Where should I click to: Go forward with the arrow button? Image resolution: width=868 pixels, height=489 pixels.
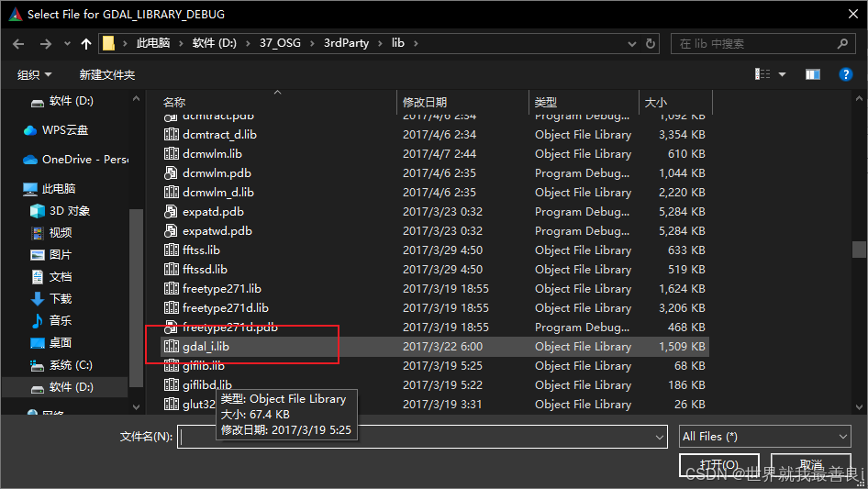45,44
